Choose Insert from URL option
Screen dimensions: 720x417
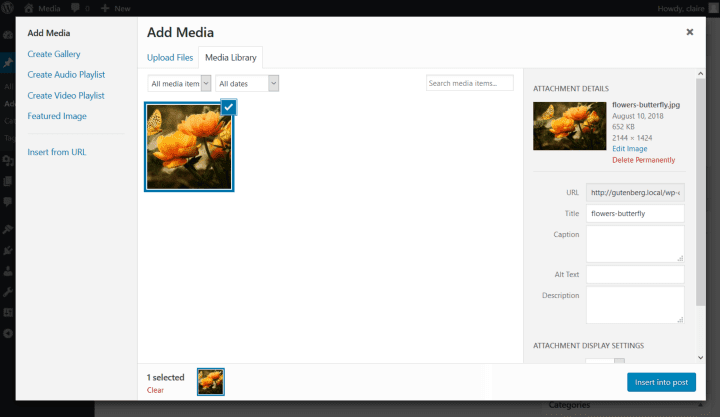(x=56, y=152)
